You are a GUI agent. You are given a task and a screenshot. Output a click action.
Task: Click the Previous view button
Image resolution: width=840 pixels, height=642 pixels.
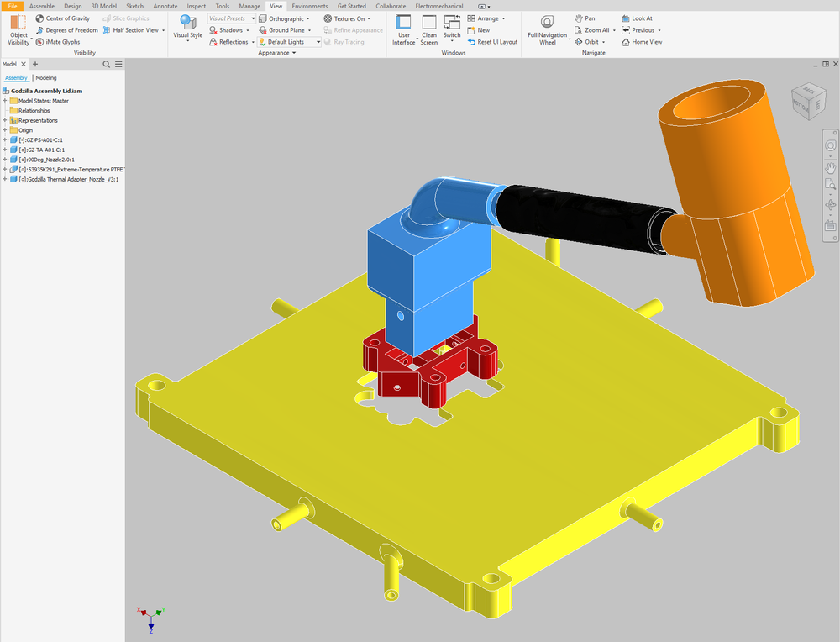pos(638,30)
